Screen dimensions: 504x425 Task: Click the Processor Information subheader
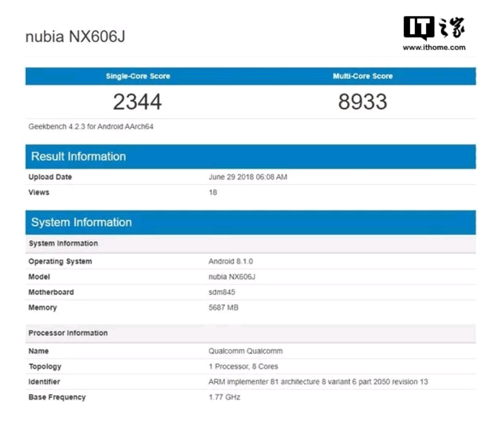tap(251, 333)
